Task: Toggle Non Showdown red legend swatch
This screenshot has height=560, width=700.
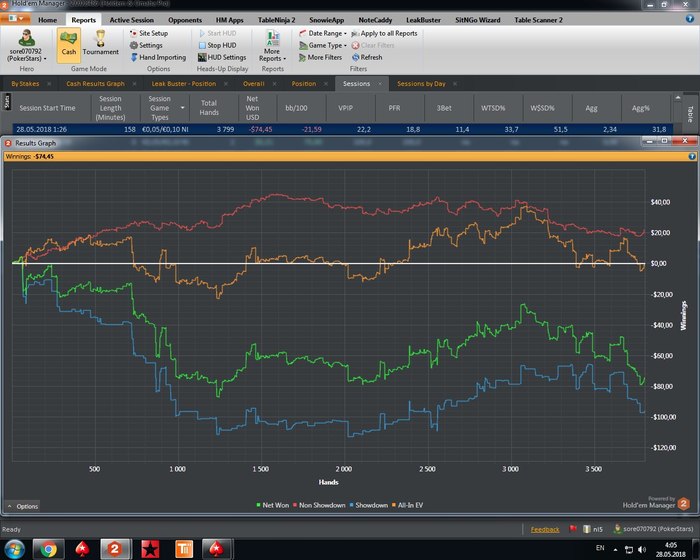Action: coord(295,505)
